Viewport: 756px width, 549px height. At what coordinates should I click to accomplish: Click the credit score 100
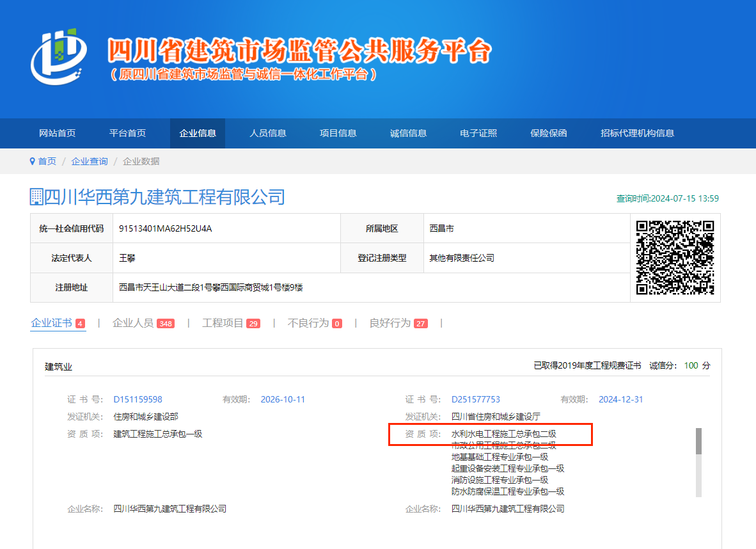(x=691, y=365)
